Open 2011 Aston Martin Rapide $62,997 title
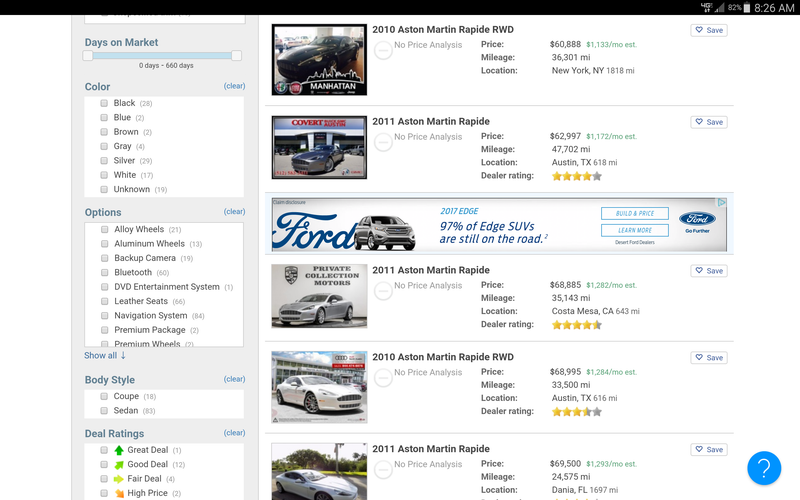The image size is (800, 500). 431,121
